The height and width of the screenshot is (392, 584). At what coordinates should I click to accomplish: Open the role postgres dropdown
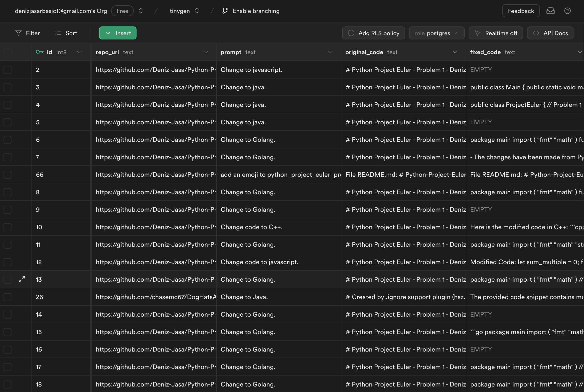(x=437, y=33)
